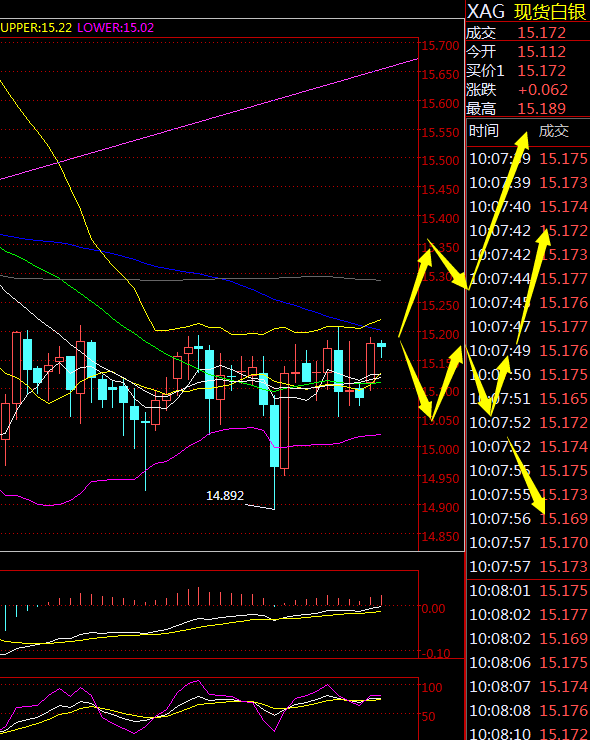Click the 10:07:44 tick row
The width and height of the screenshot is (590, 740).
coord(528,278)
